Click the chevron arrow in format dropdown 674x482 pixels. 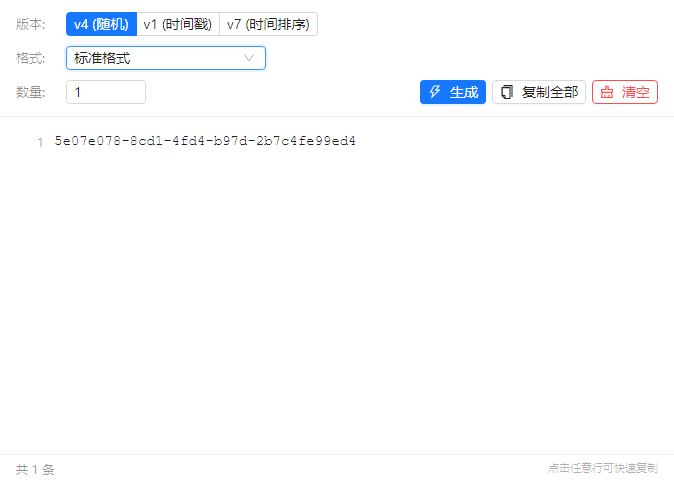[249, 58]
